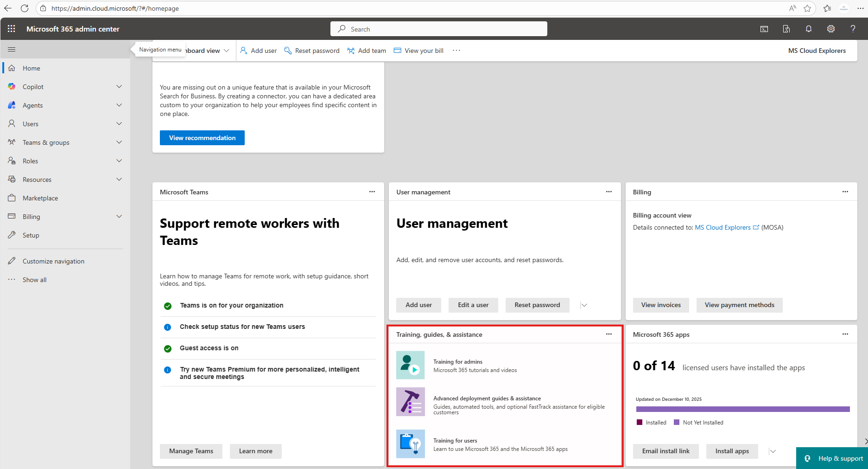Open the MS Cloud Explorers billing link

[x=722, y=227]
